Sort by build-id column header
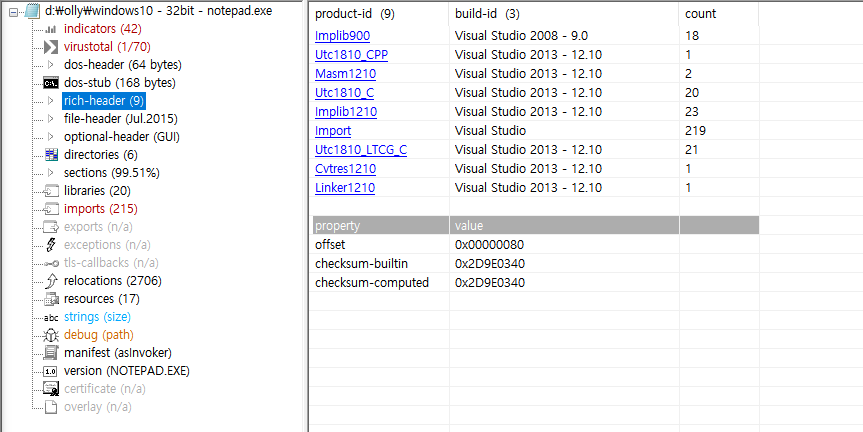Image resolution: width=863 pixels, height=432 pixels. (x=564, y=14)
